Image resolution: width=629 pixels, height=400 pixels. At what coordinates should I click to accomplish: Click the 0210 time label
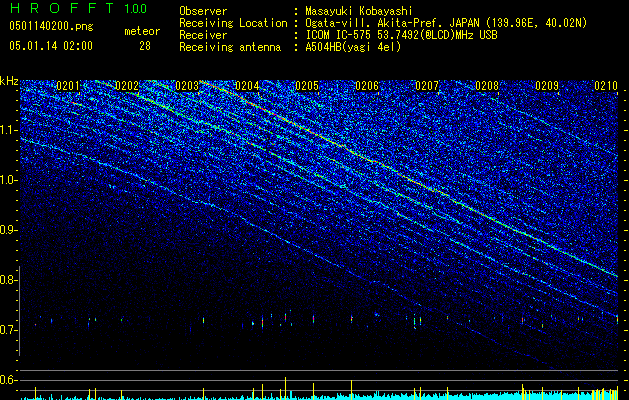pos(606,86)
